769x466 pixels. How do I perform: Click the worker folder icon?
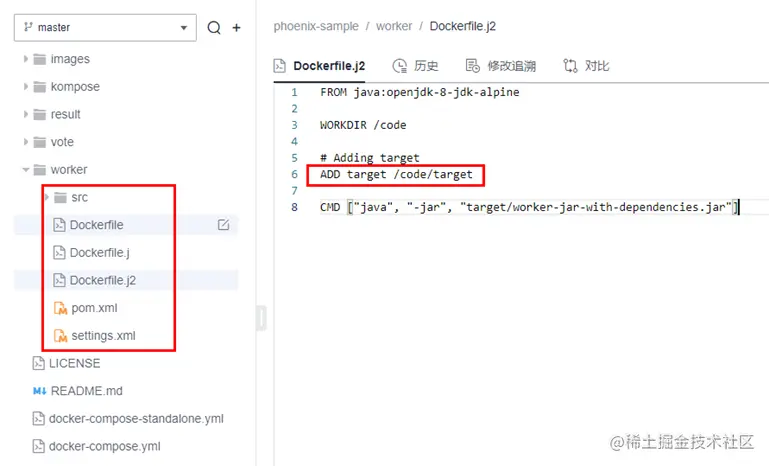pos(40,170)
